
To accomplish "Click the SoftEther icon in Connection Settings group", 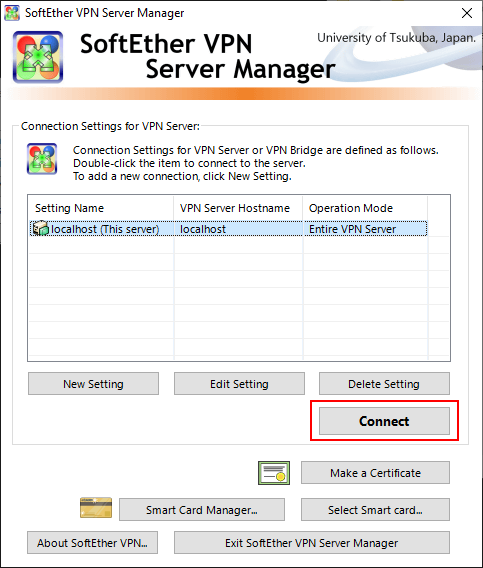I will [42, 159].
